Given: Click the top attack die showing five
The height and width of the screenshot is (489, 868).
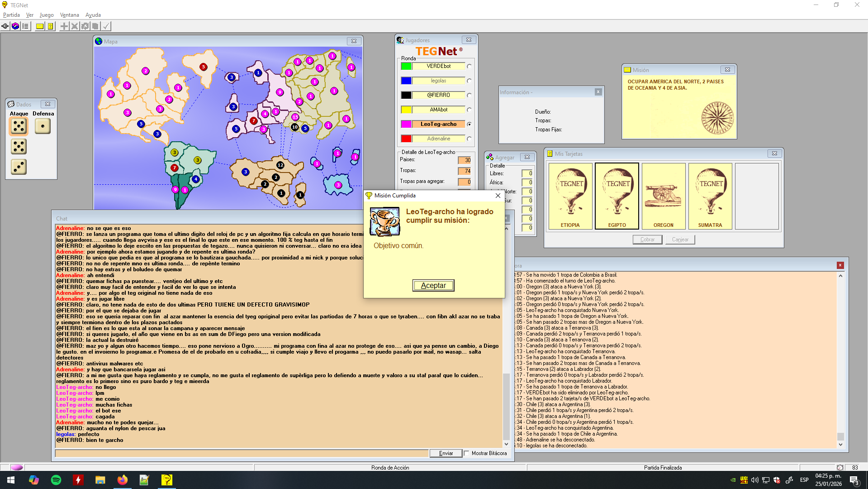Looking at the screenshot, I should click(19, 126).
